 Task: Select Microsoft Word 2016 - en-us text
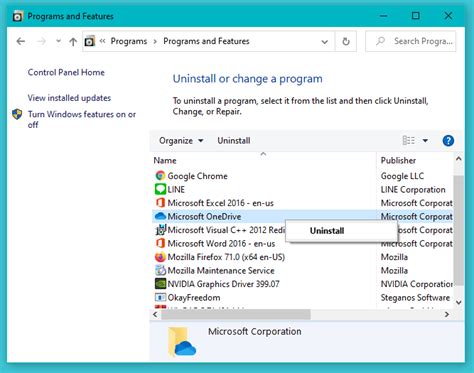pos(221,244)
